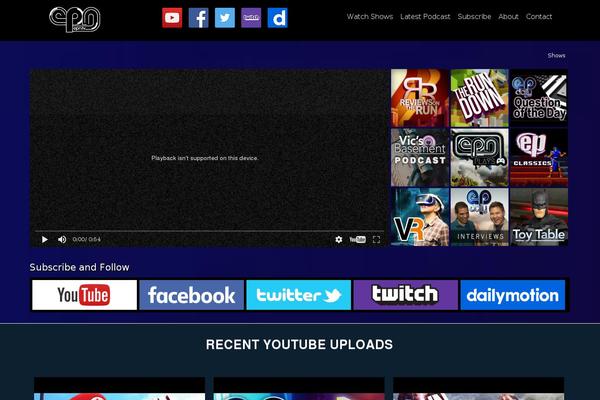Open video player settings gear
The width and height of the screenshot is (600, 400).
[x=339, y=239]
